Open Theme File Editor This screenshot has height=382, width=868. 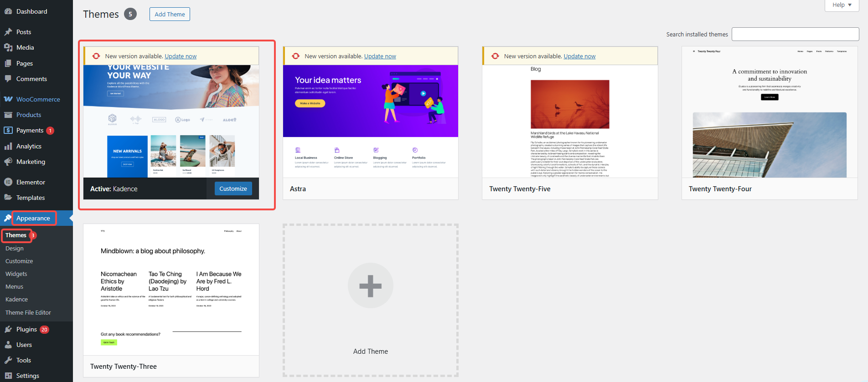(28, 312)
